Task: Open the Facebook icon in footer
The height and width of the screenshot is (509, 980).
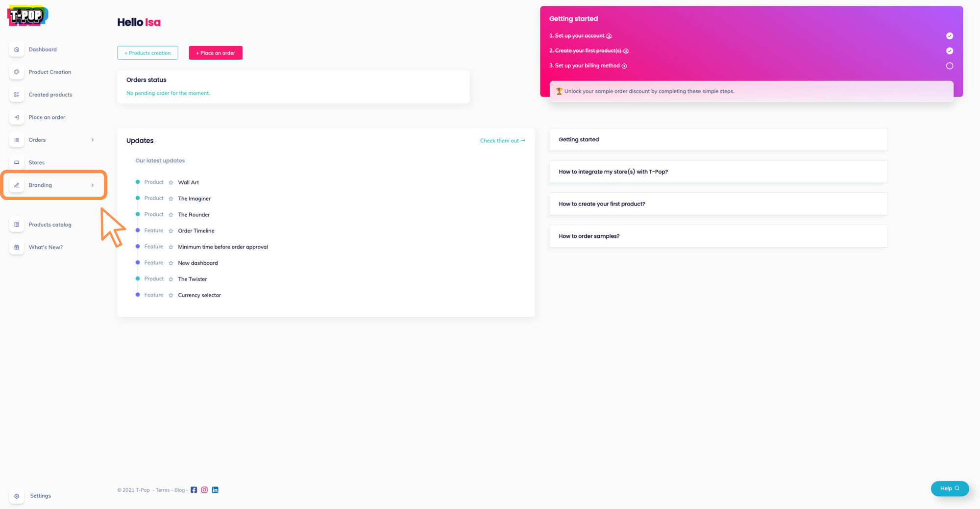Action: coord(194,490)
